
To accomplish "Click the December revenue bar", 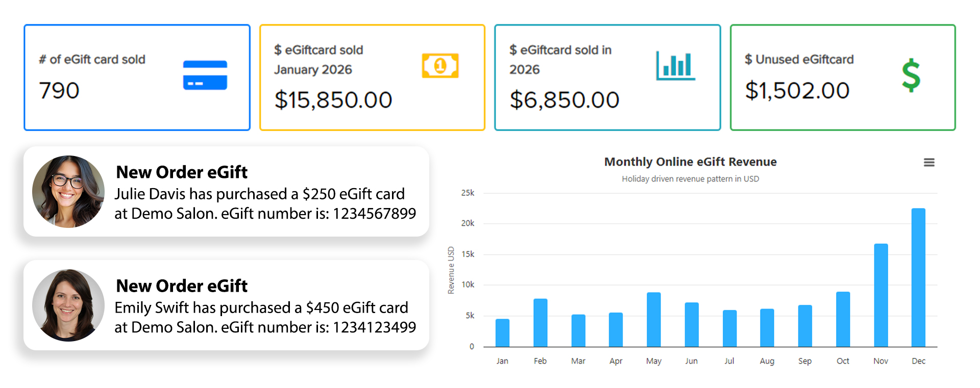I will click(x=918, y=278).
